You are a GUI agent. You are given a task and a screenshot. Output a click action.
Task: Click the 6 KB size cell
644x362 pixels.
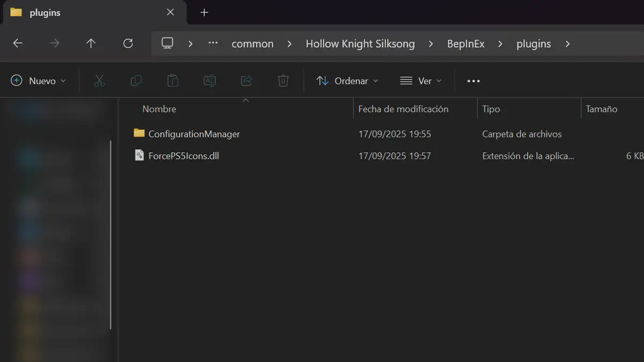634,156
